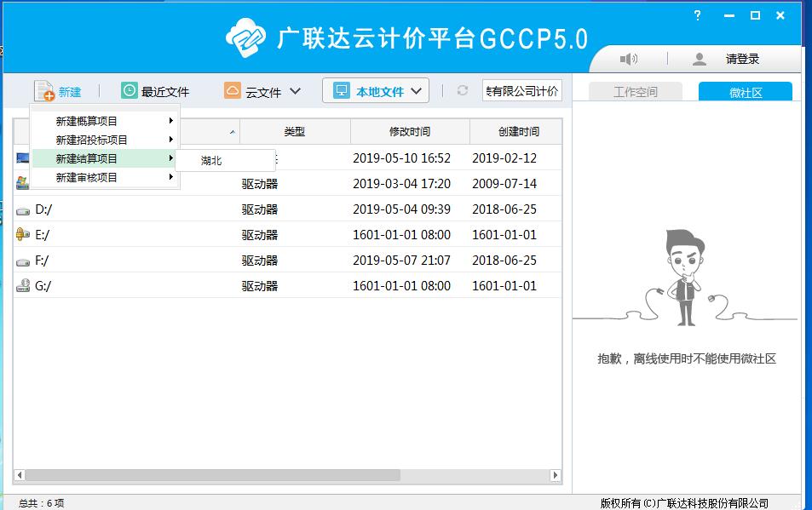Click modified time 2019-05-07 21:07
The image size is (812, 510).
(x=402, y=261)
